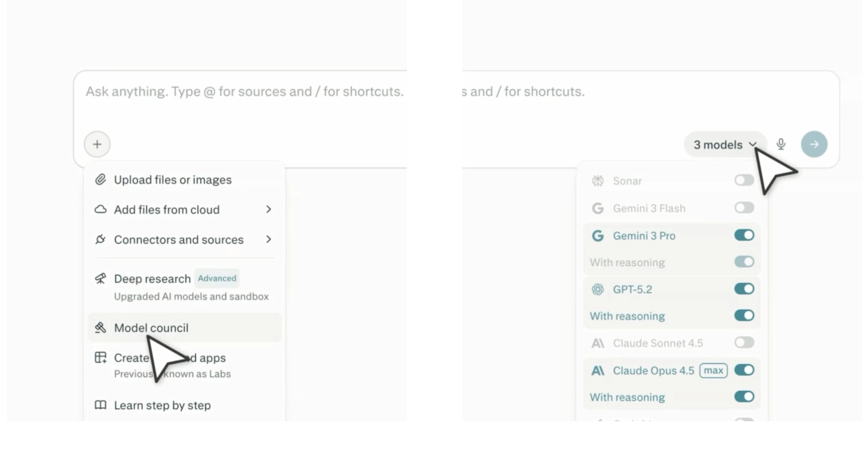Click the Claude Opus 4.5 Anthropic logo
This screenshot has height=458, width=868.
[597, 371]
